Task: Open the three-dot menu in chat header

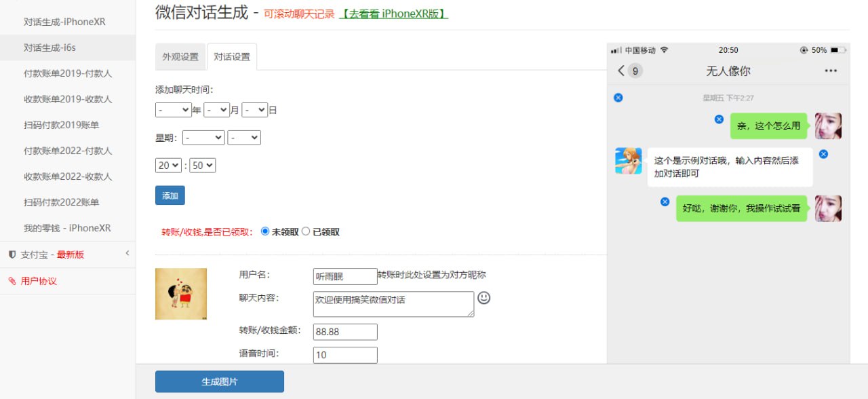Action: (x=831, y=71)
